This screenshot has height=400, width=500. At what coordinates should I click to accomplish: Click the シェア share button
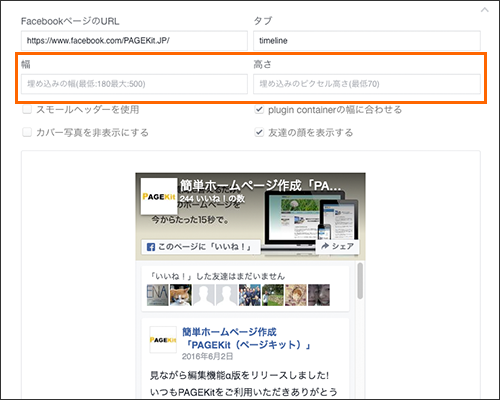[x=337, y=246]
